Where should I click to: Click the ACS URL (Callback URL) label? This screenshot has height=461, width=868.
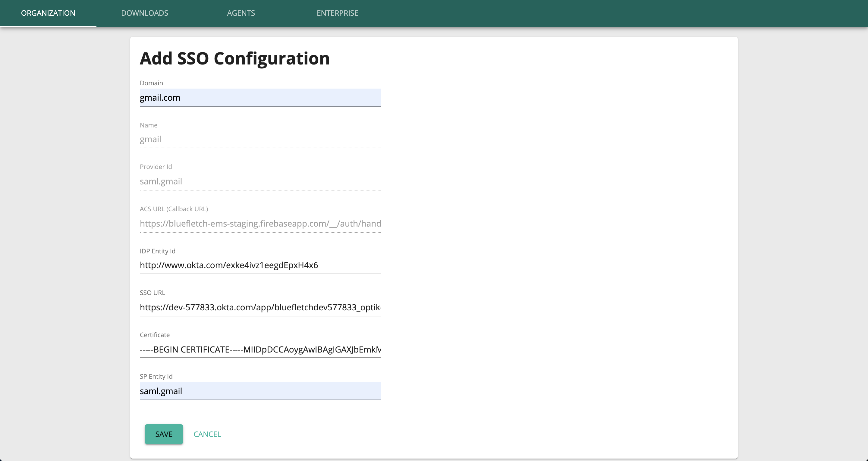pos(174,209)
